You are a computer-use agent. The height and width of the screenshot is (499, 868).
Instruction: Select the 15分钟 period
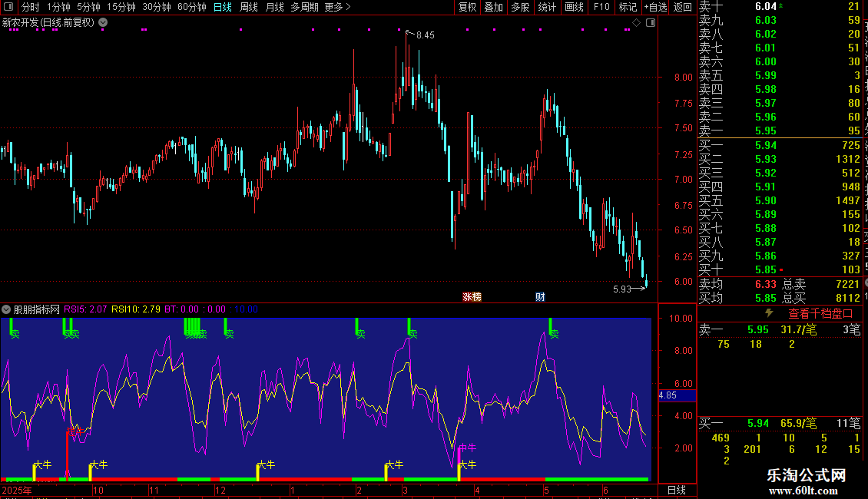pos(121,7)
